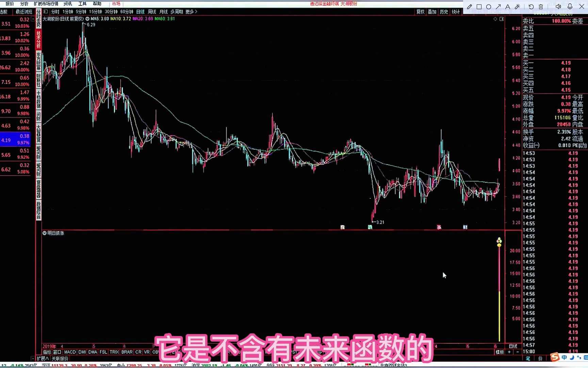Zoom in the chart with plus button

point(509,352)
